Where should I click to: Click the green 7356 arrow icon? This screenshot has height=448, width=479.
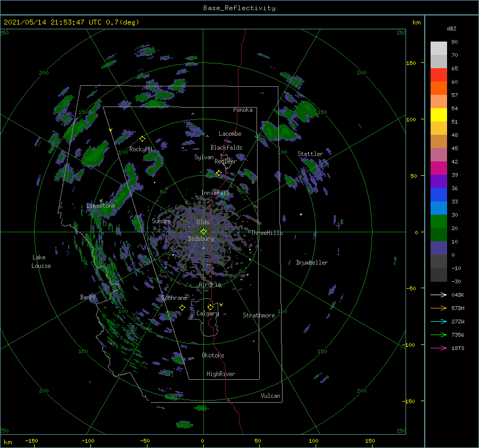[x=439, y=335]
